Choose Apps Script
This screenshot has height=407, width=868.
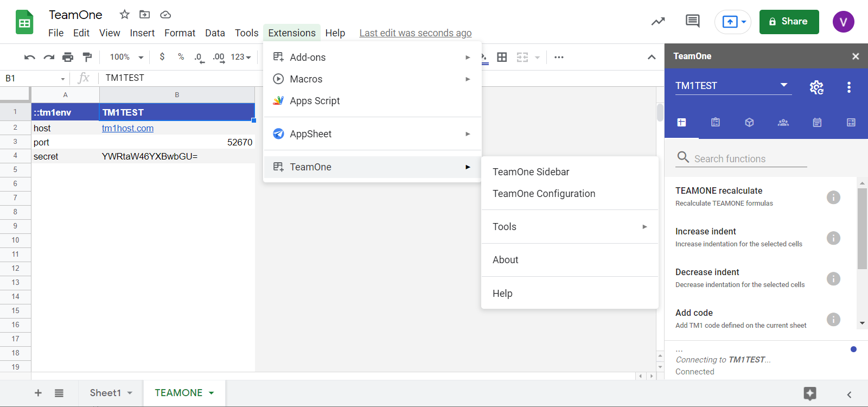click(372, 100)
